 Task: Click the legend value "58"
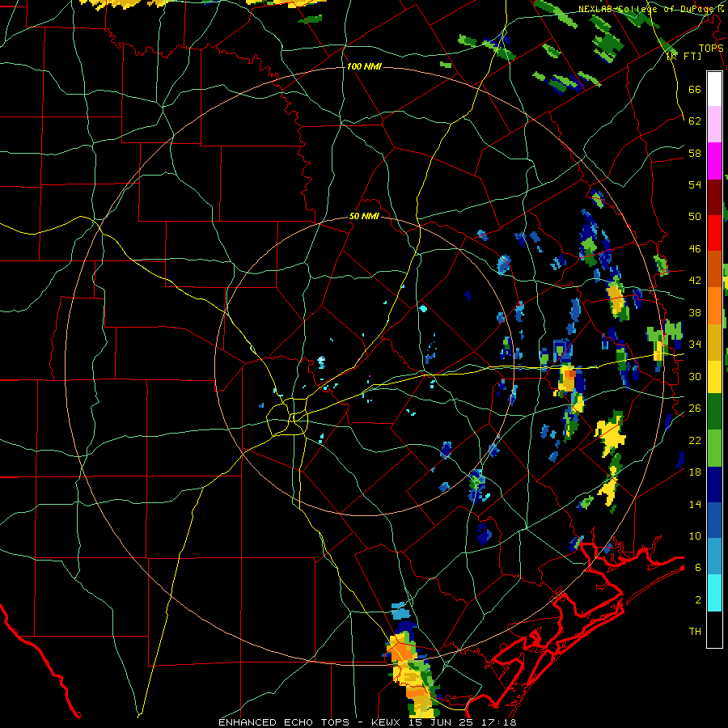tap(695, 153)
